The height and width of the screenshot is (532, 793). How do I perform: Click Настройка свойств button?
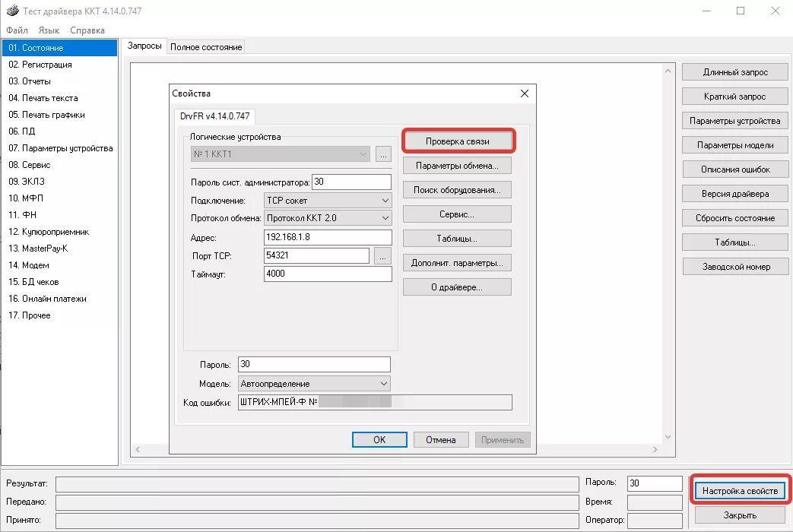[740, 490]
